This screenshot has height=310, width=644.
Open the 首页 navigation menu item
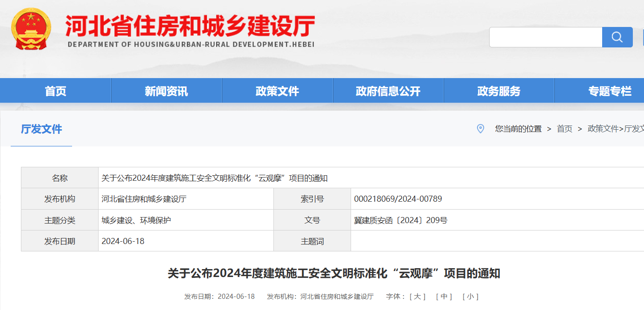56,91
